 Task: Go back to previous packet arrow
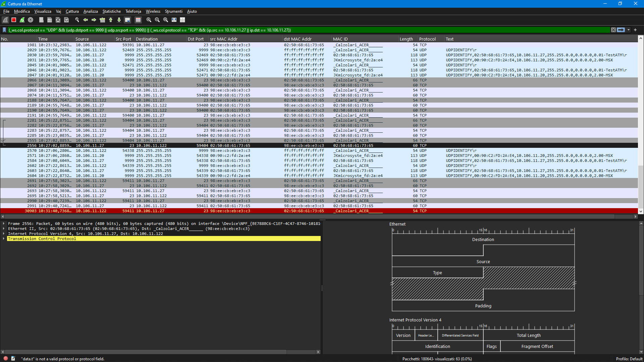tap(86, 20)
